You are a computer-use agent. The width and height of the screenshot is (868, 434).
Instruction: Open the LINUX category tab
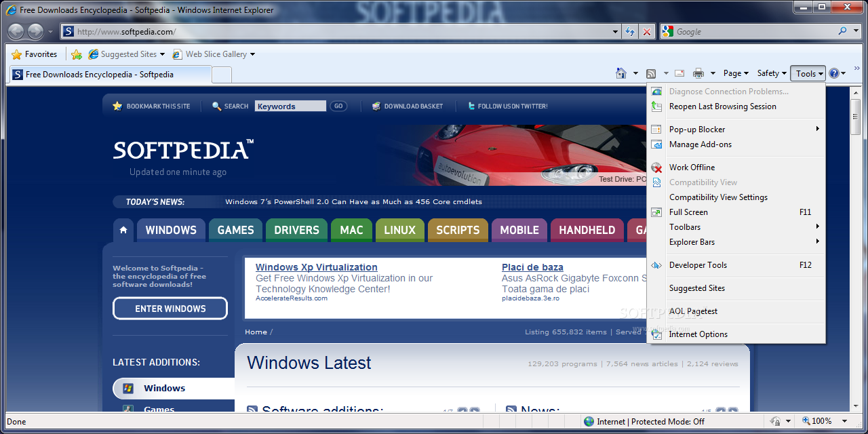pyautogui.click(x=399, y=230)
